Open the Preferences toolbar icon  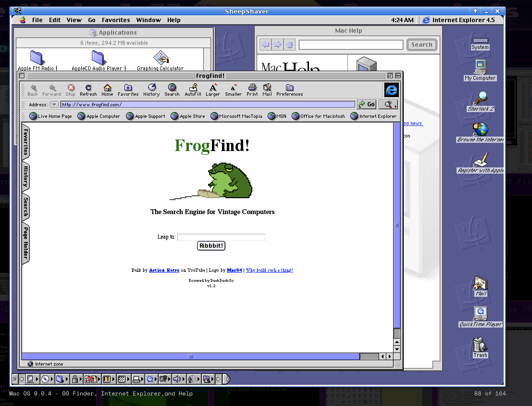click(289, 90)
